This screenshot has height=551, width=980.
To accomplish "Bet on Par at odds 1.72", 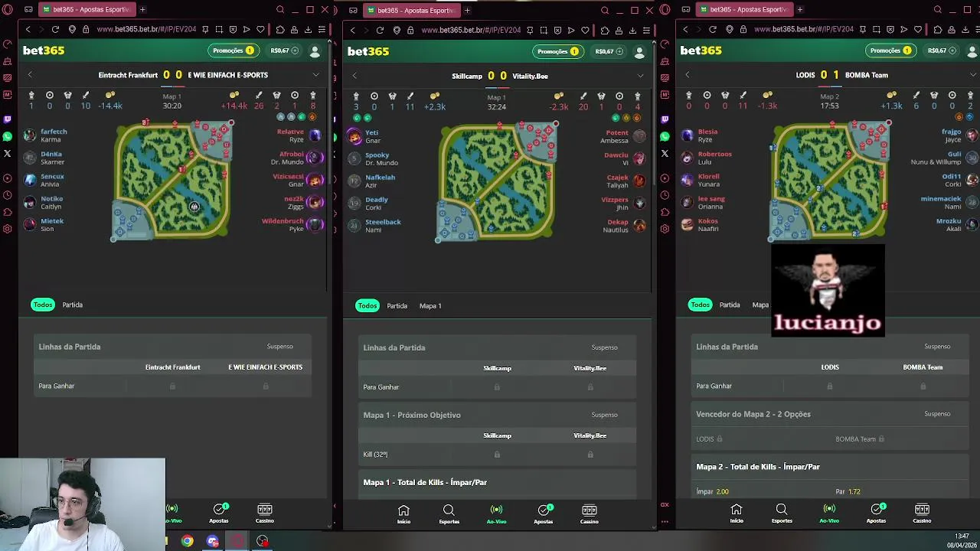I will (x=848, y=491).
